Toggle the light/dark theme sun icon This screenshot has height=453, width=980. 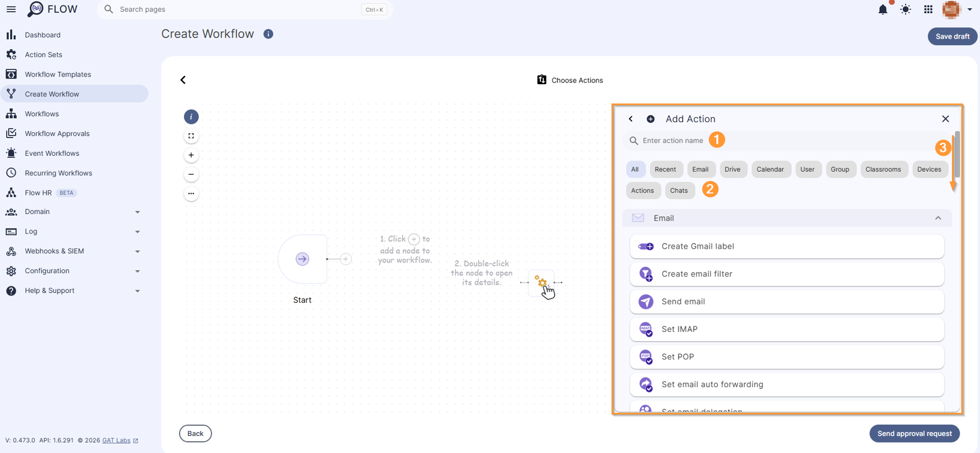click(x=906, y=9)
